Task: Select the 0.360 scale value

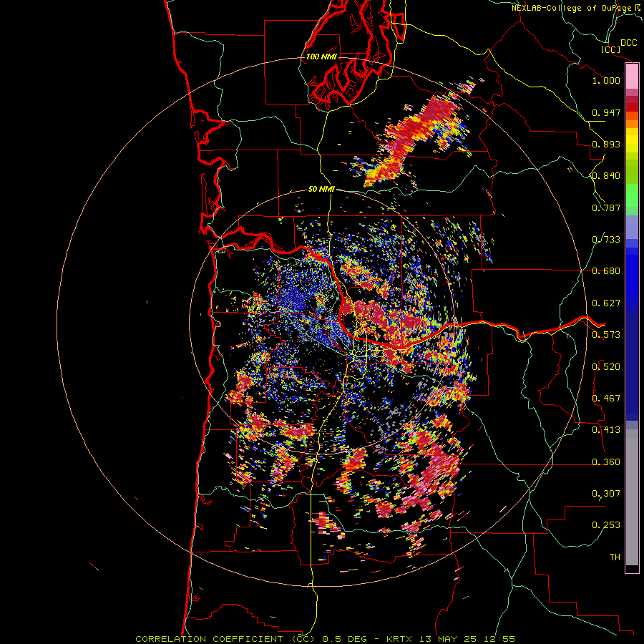Action: click(x=606, y=462)
